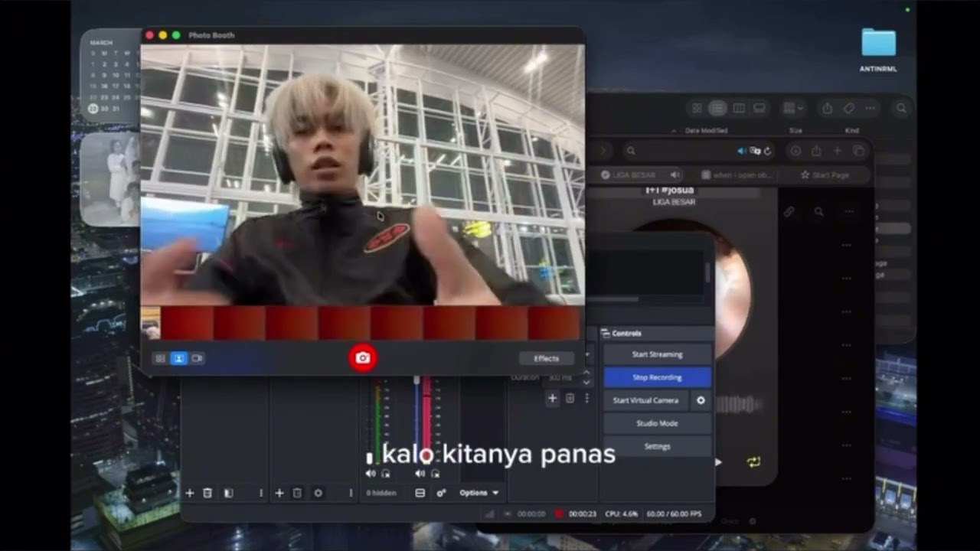The height and width of the screenshot is (551, 980).
Task: Switch Finder to list view
Action: 717,109
